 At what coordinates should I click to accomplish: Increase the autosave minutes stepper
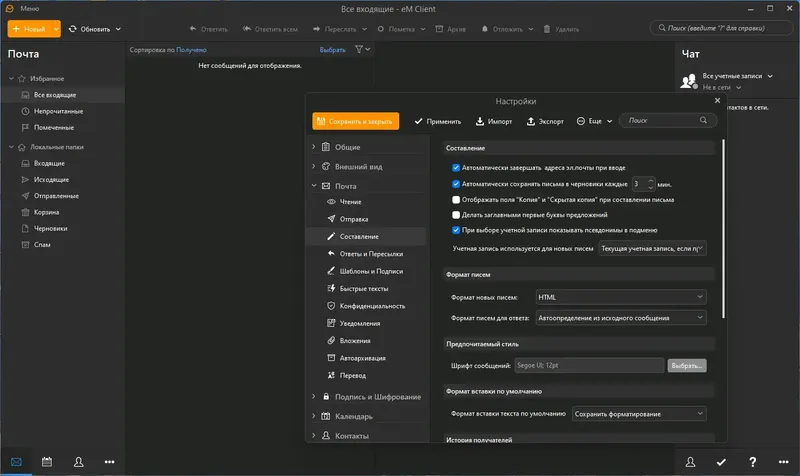651,180
